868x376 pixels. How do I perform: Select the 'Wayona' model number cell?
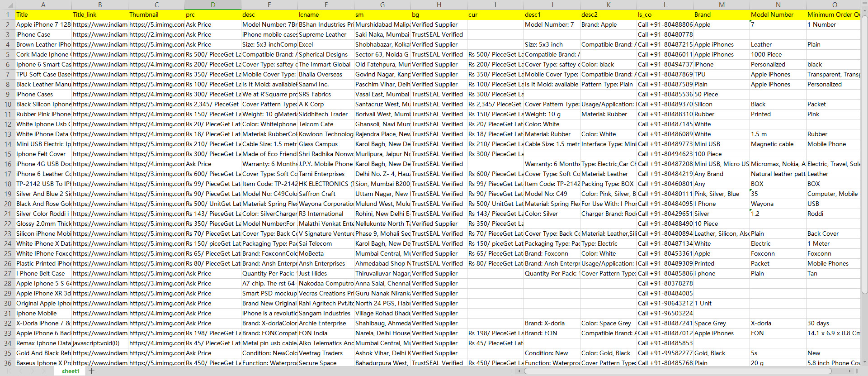point(778,204)
